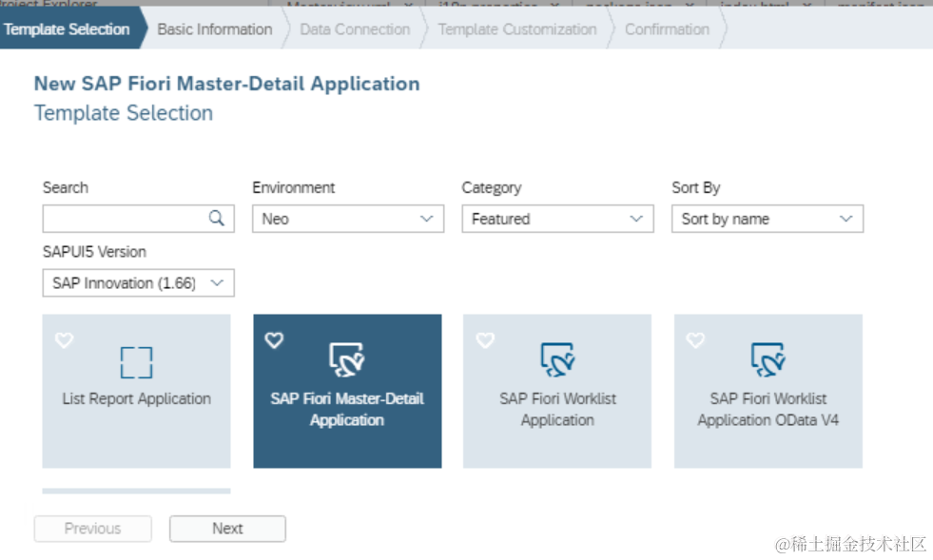Focus the Search input field
The image size is (933, 560).
point(138,219)
